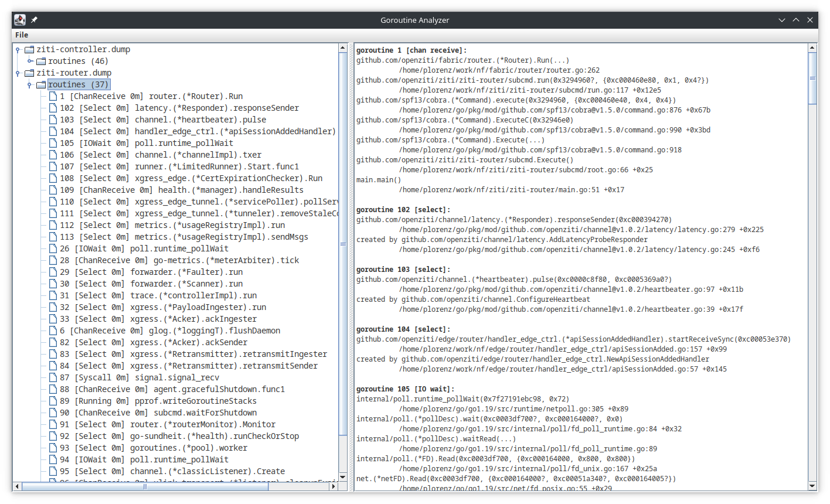Click file icon of 105 poll.runtime_pollWait
The height and width of the screenshot is (504, 830).
[53, 143]
